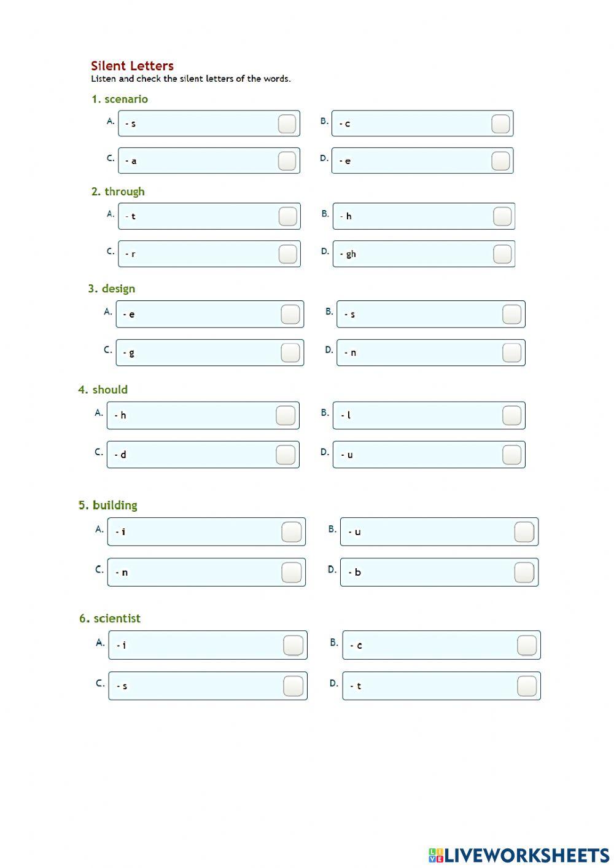
Task: Select checkbox 'e' under design
Action: pos(290,314)
